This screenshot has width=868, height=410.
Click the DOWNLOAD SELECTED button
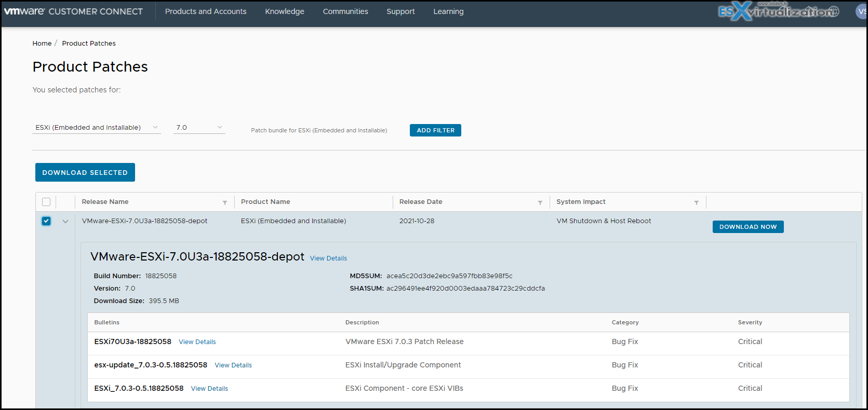pos(85,172)
